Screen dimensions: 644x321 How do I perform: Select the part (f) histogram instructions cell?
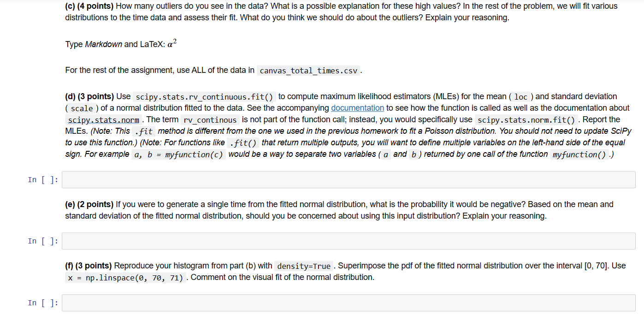click(x=323, y=271)
